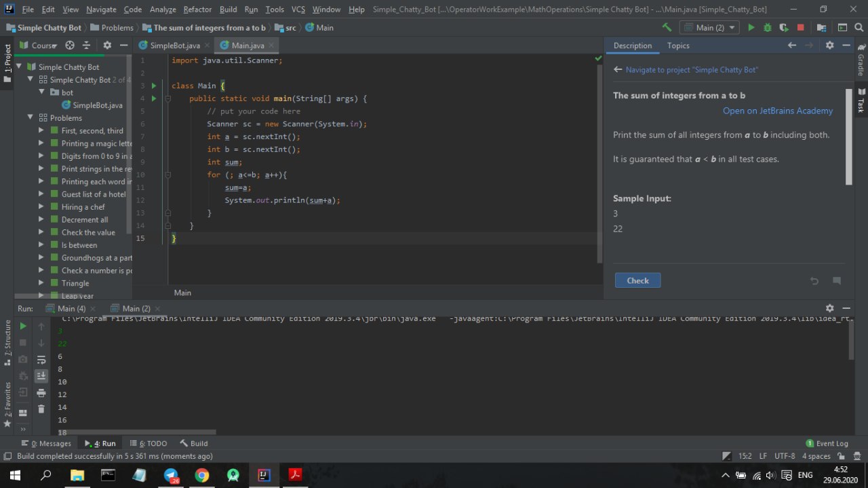Select Main (4) run tab
The height and width of the screenshot is (488, 868).
pos(71,309)
